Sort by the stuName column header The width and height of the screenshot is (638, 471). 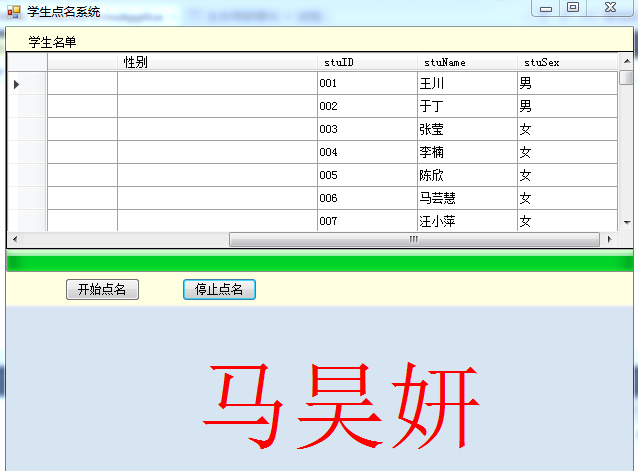[x=468, y=62]
